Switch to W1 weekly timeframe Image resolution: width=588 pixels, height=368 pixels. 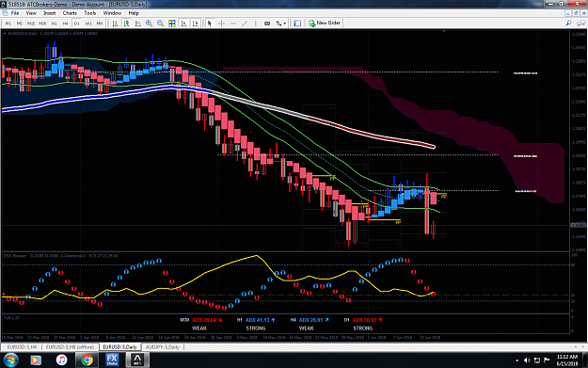click(x=88, y=24)
